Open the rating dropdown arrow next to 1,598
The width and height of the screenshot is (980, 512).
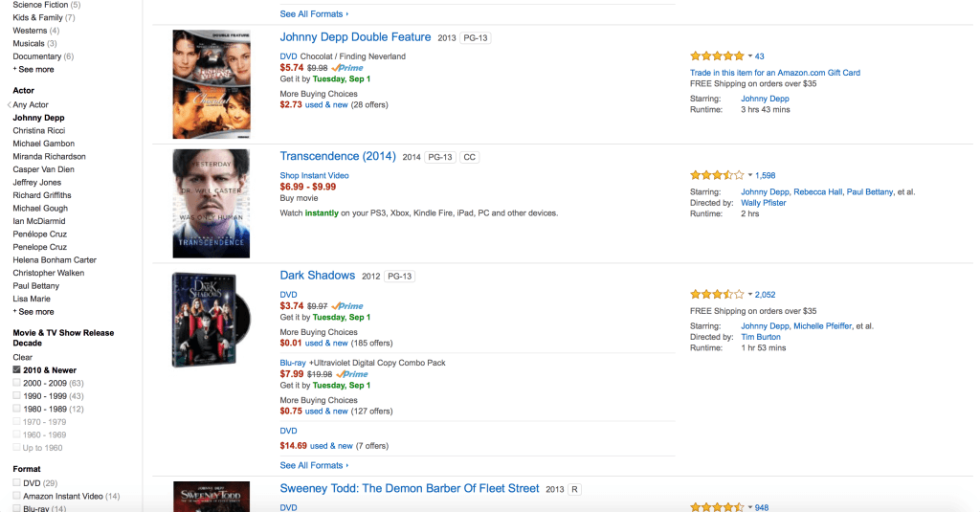click(x=749, y=176)
